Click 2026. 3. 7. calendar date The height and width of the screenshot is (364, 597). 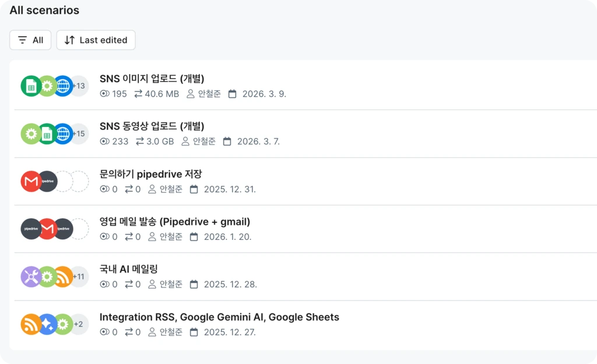[x=258, y=142]
